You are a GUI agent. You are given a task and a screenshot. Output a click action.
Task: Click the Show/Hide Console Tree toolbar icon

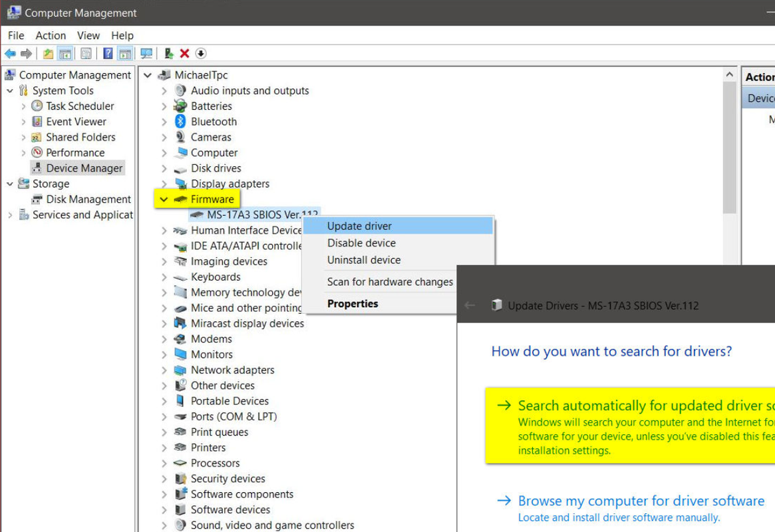tap(65, 53)
